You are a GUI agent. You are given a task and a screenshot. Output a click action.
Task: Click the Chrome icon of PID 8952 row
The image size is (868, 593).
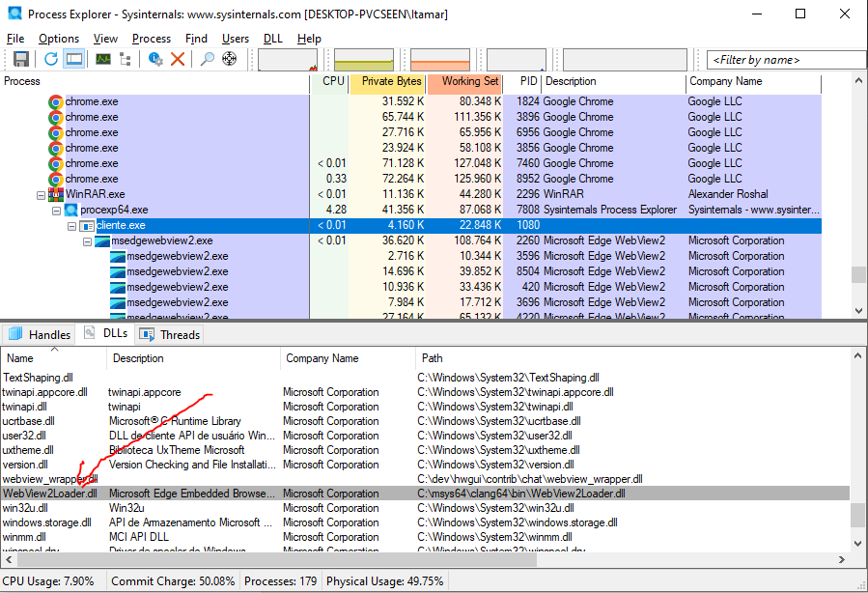coord(55,180)
